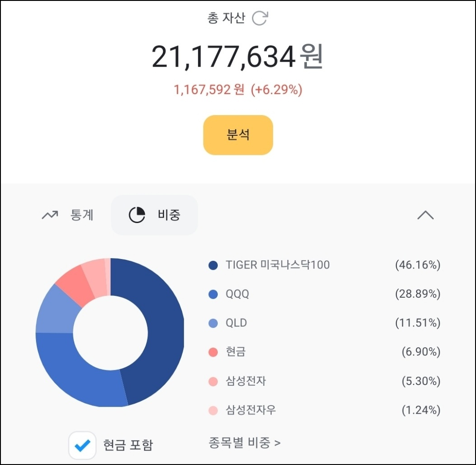The width and height of the screenshot is (476, 465).
Task: Refresh total assets with the reload icon
Action: coord(260,18)
